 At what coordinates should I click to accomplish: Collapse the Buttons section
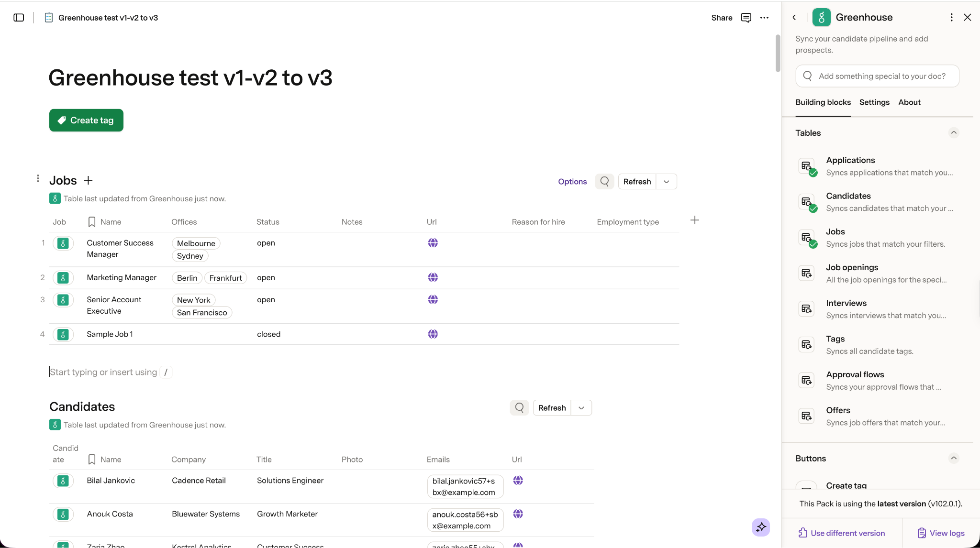954,458
